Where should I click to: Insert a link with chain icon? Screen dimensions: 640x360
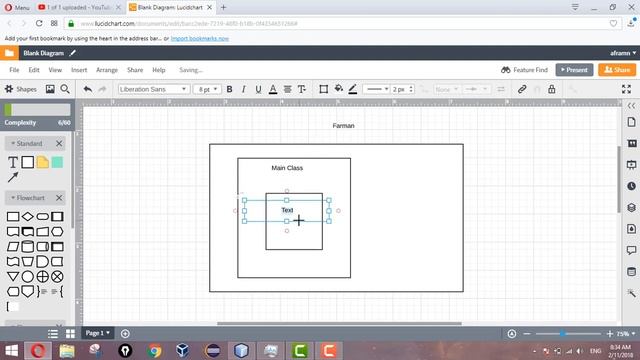tap(522, 89)
